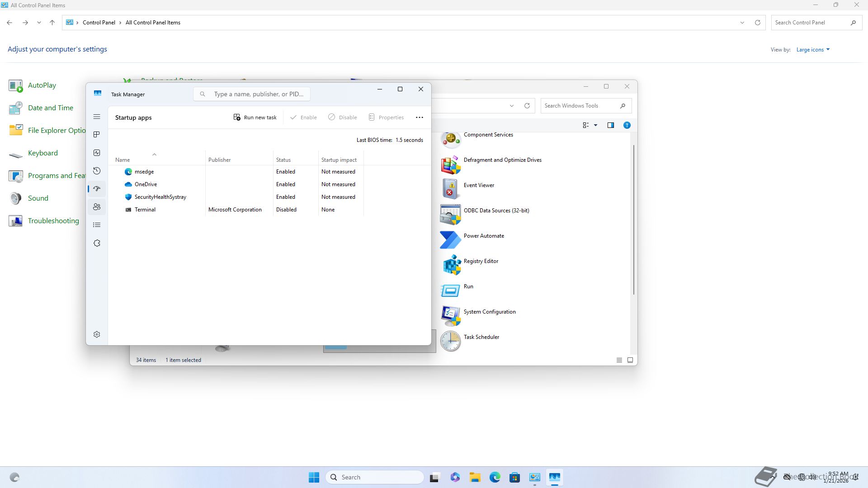The image size is (868, 488).
Task: Open the Users page in sidebar
Action: (97, 207)
